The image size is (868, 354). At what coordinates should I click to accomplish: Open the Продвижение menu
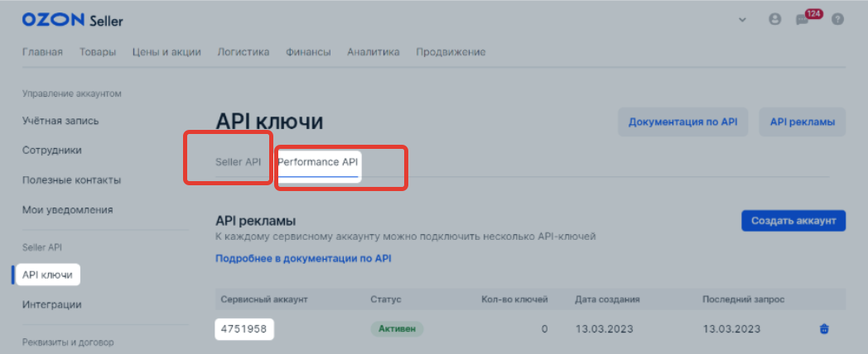tap(451, 52)
